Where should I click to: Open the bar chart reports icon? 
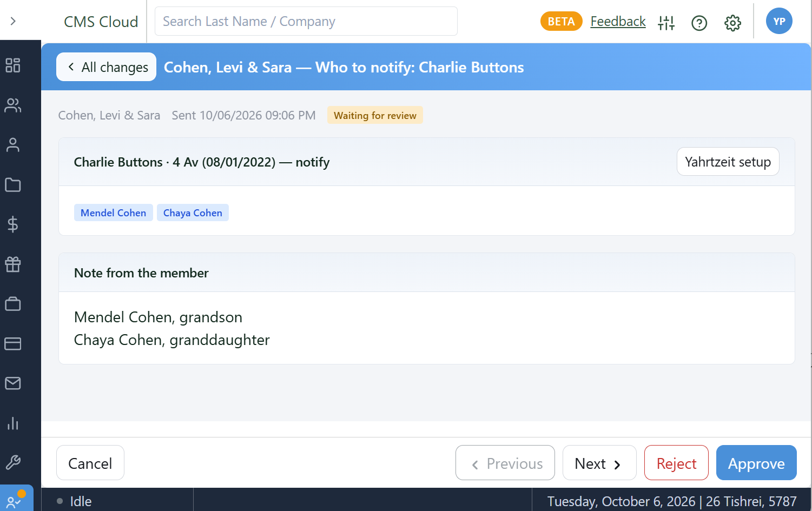tap(13, 423)
